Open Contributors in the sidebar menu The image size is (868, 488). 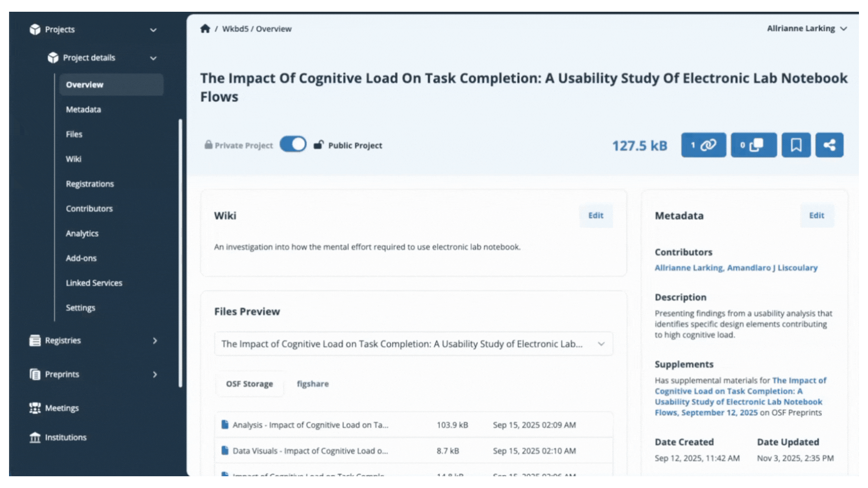[89, 209]
